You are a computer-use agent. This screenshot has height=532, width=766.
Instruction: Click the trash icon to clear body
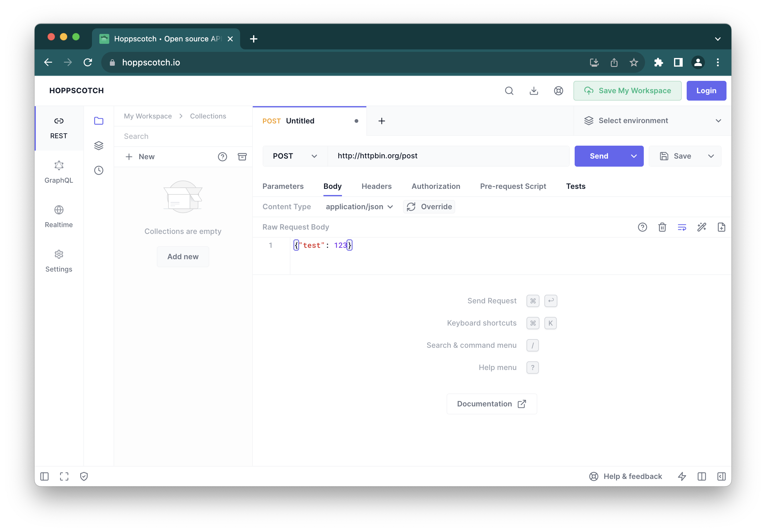point(662,227)
